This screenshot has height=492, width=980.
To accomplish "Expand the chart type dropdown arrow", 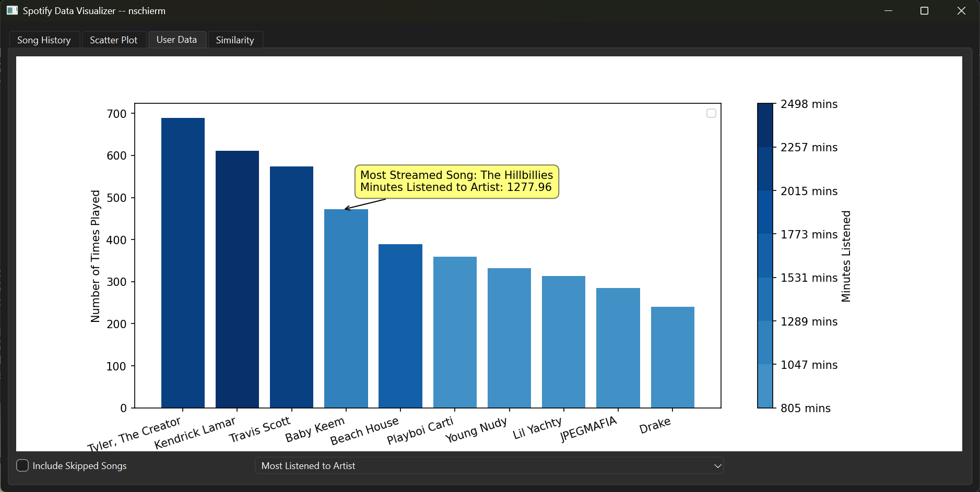I will pyautogui.click(x=717, y=466).
